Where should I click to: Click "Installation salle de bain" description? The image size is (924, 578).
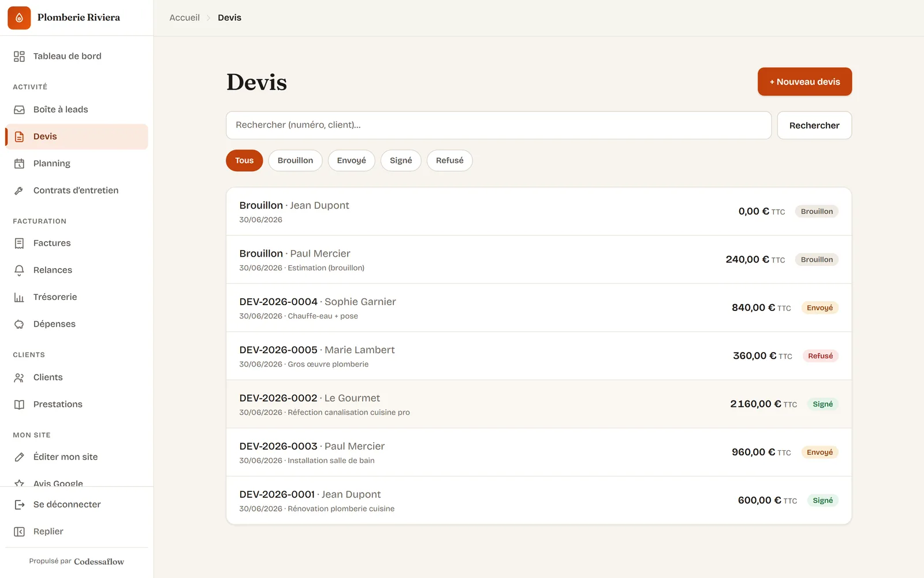click(x=331, y=461)
